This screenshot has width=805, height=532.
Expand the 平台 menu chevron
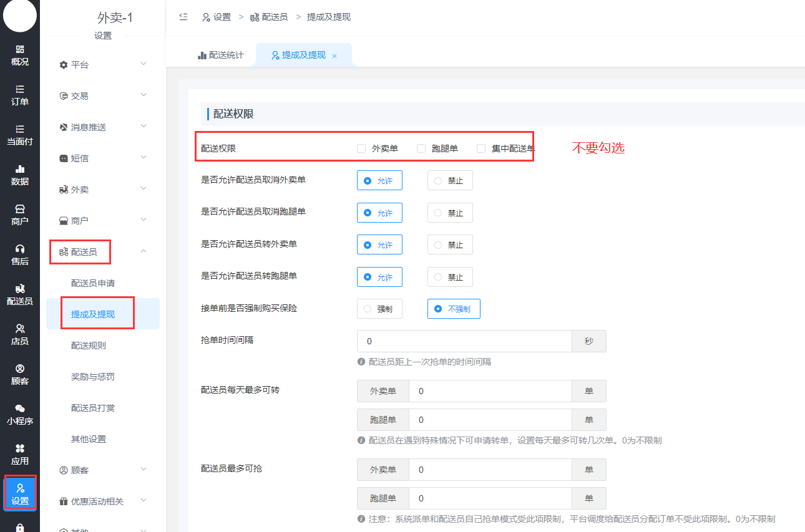144,64
